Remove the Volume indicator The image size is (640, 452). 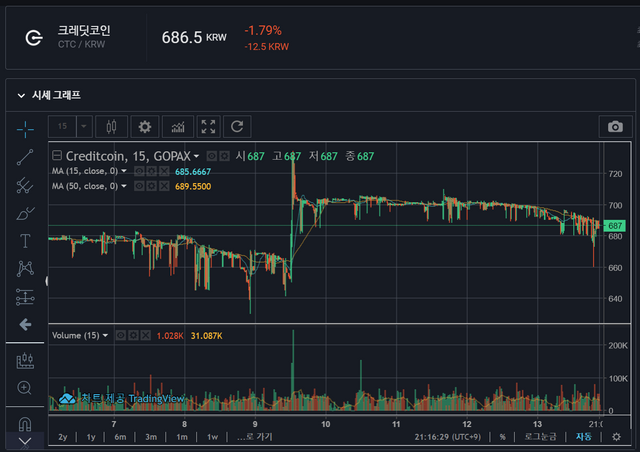146,336
